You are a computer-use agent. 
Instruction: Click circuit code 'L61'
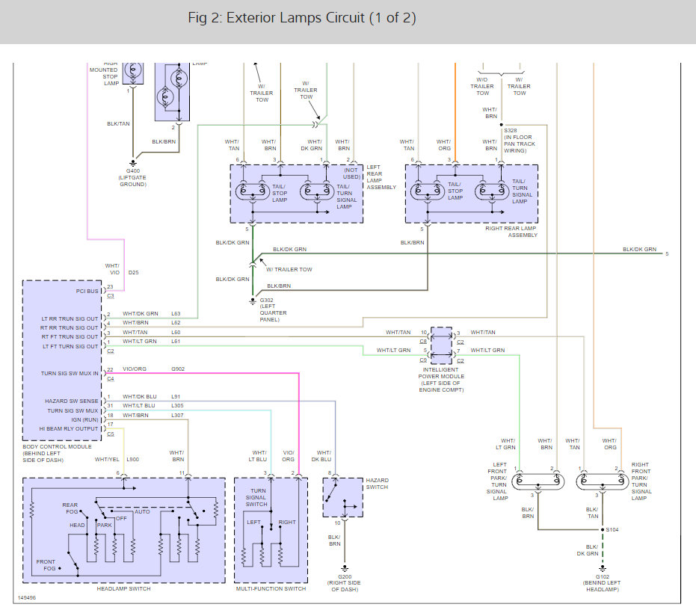coord(176,342)
